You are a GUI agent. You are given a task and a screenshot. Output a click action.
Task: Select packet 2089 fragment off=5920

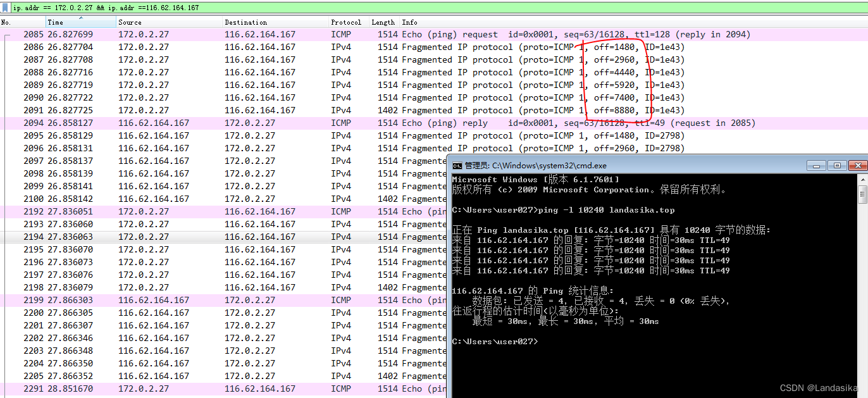[434, 85]
